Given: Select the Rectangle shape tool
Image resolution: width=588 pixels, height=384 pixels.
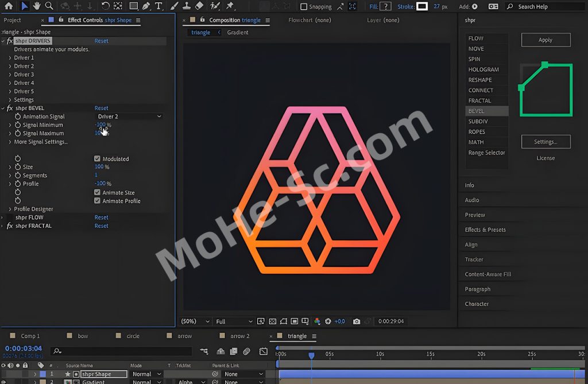Looking at the screenshot, I should coord(133,6).
